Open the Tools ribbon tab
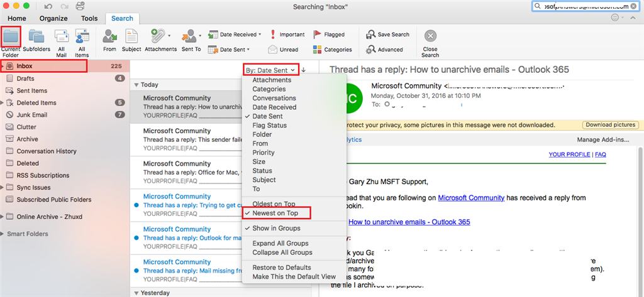Image resolution: width=644 pixels, height=297 pixels. tap(89, 18)
